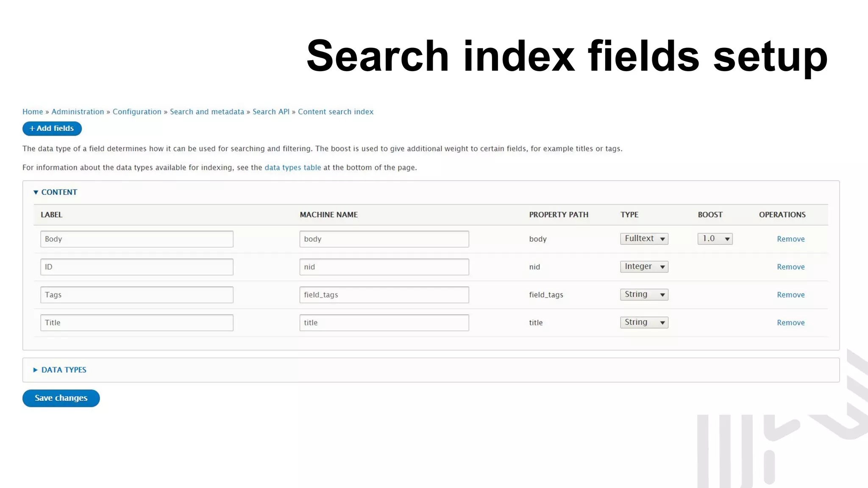Open String type dropdown for field_tags
This screenshot has width=868, height=488.
click(644, 294)
